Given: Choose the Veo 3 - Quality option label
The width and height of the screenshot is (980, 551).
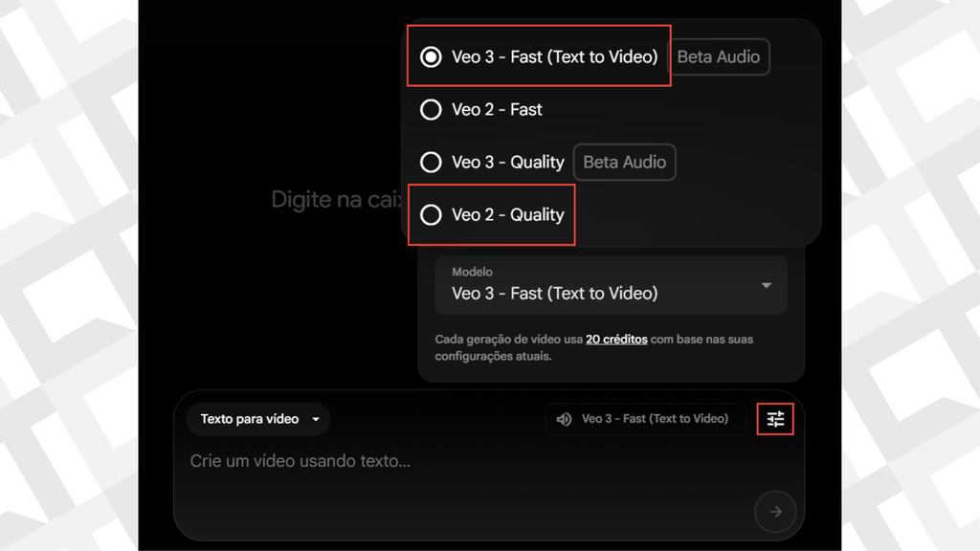Looking at the screenshot, I should point(507,162).
